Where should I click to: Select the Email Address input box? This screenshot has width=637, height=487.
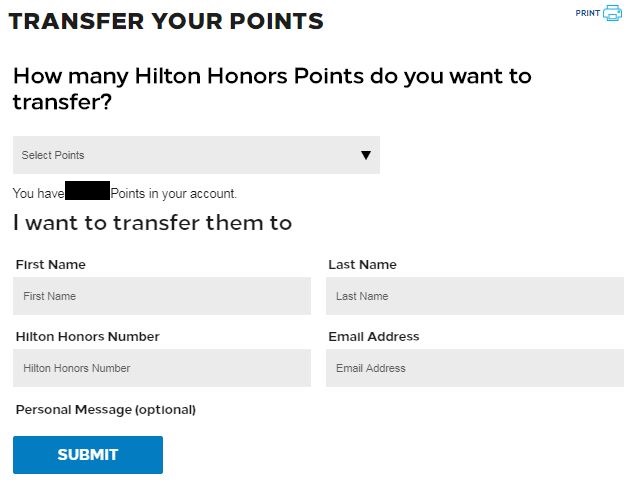click(x=474, y=368)
